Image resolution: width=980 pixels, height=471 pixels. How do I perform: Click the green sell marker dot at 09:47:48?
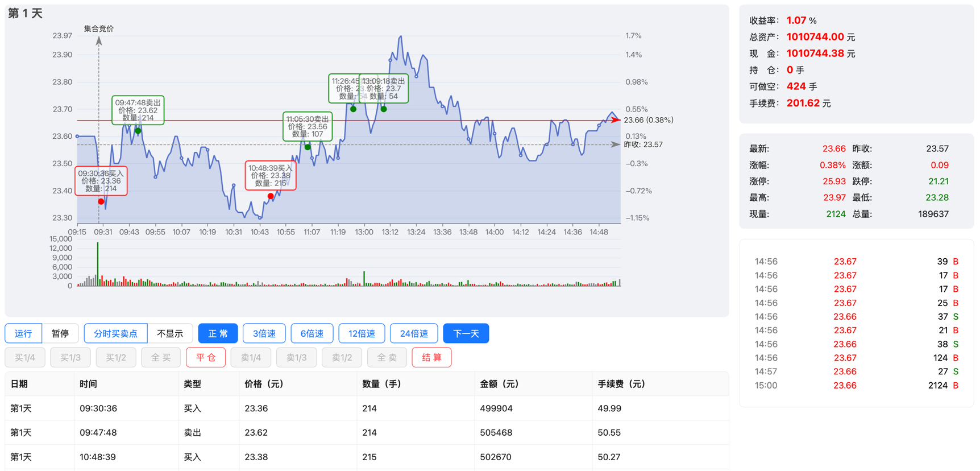click(x=138, y=131)
